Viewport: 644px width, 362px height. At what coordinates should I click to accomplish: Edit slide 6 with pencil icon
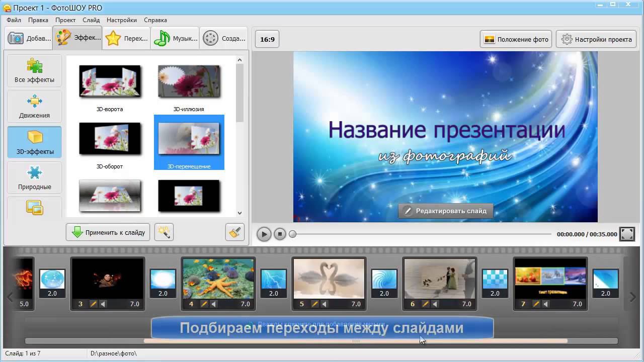[425, 304]
